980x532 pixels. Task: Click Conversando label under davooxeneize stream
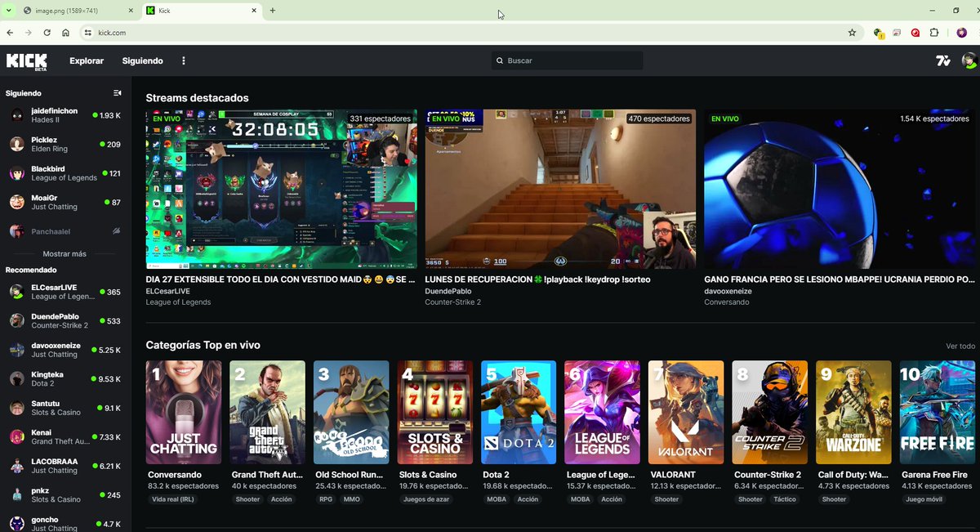click(727, 302)
